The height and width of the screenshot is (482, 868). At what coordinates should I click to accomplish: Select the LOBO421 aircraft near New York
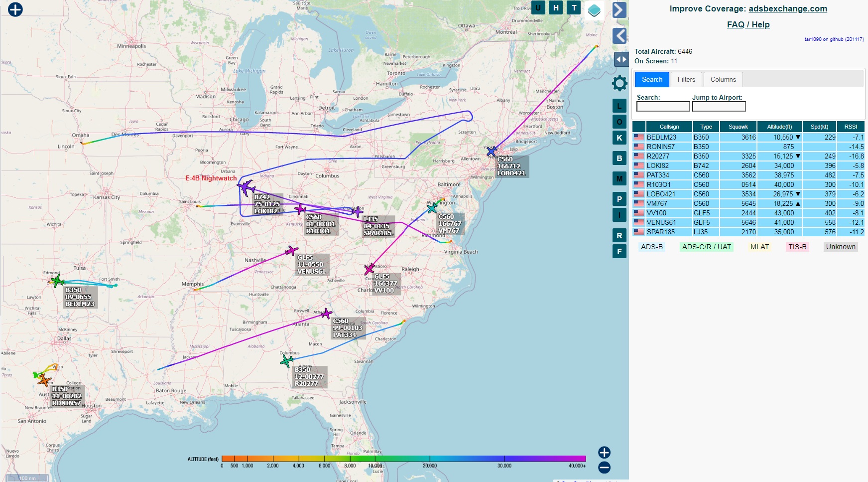(492, 151)
